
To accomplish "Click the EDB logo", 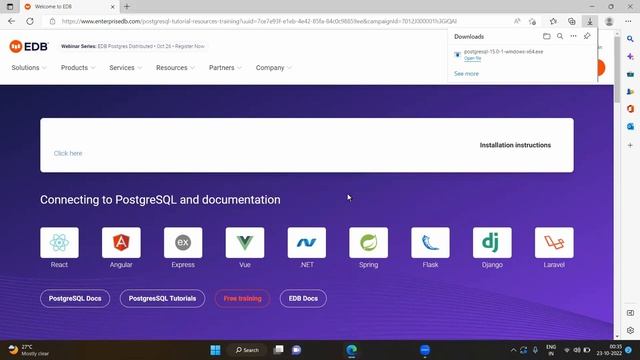I will (x=29, y=47).
